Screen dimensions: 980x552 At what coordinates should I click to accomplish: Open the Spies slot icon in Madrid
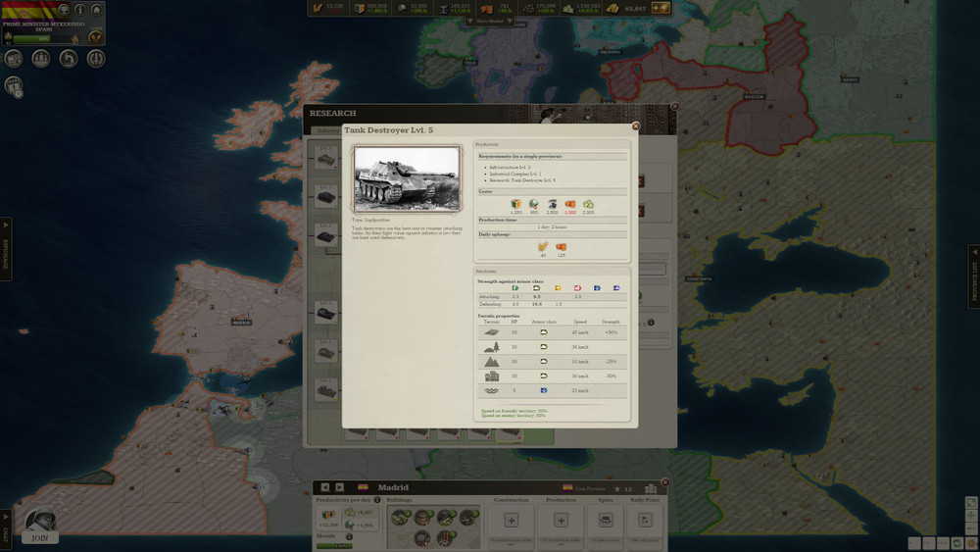pos(605,520)
